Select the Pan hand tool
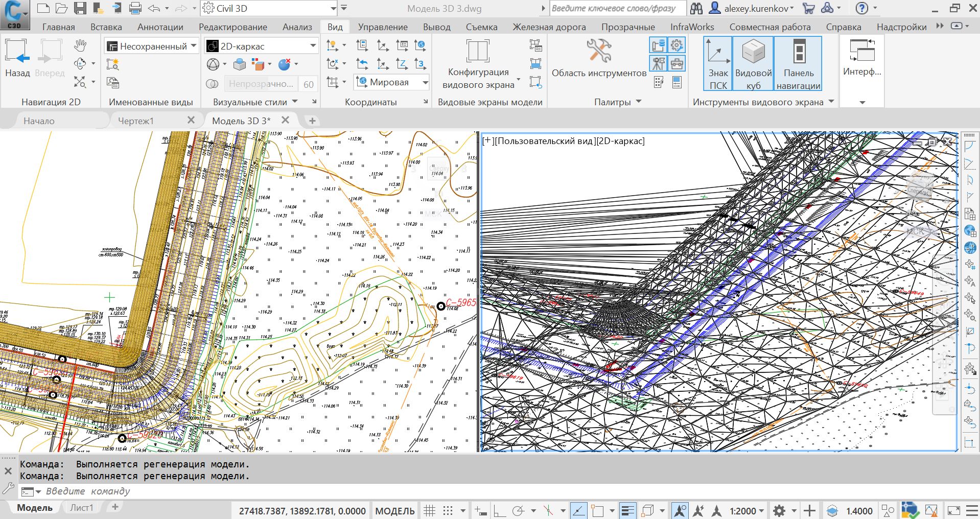The width and height of the screenshot is (980, 519). pyautogui.click(x=80, y=46)
